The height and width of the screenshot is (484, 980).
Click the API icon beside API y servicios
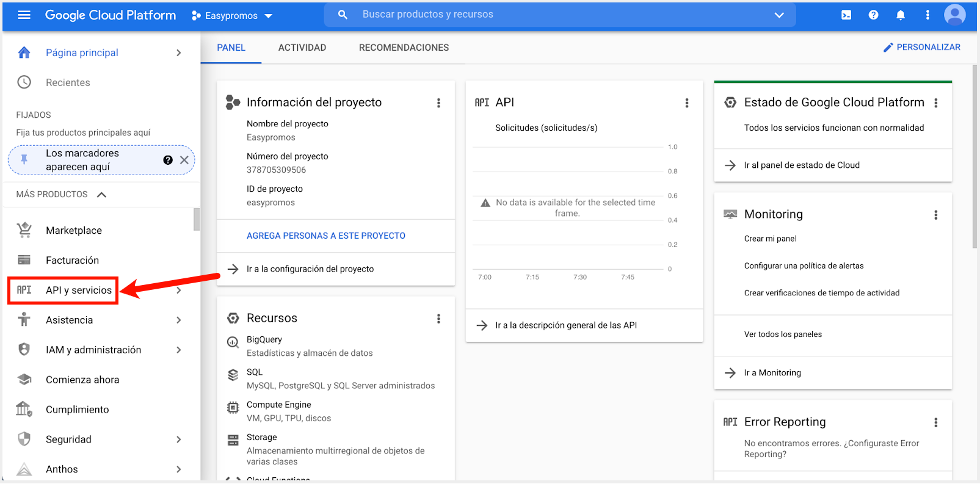point(24,290)
